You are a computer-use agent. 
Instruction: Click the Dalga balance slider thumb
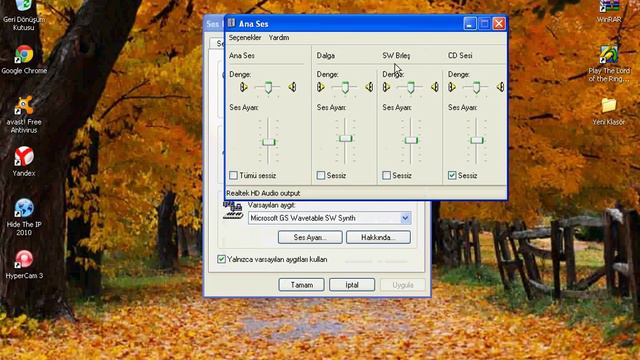point(345,87)
